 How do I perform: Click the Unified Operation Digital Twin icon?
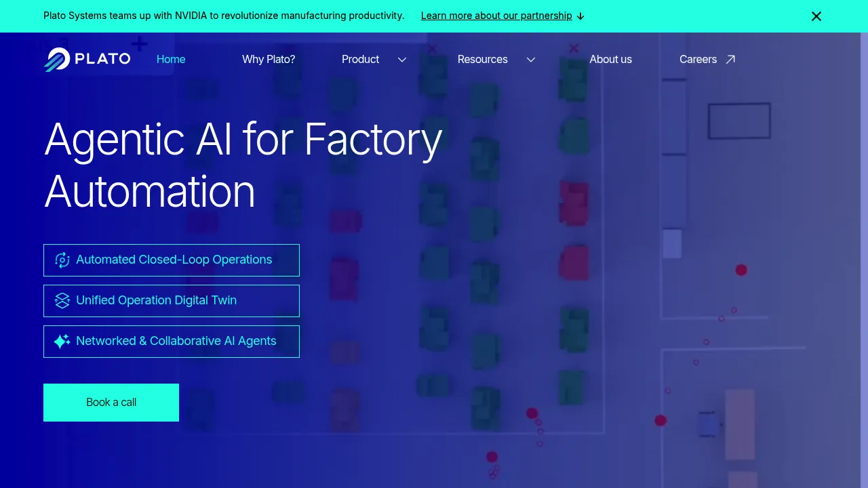[x=62, y=301]
